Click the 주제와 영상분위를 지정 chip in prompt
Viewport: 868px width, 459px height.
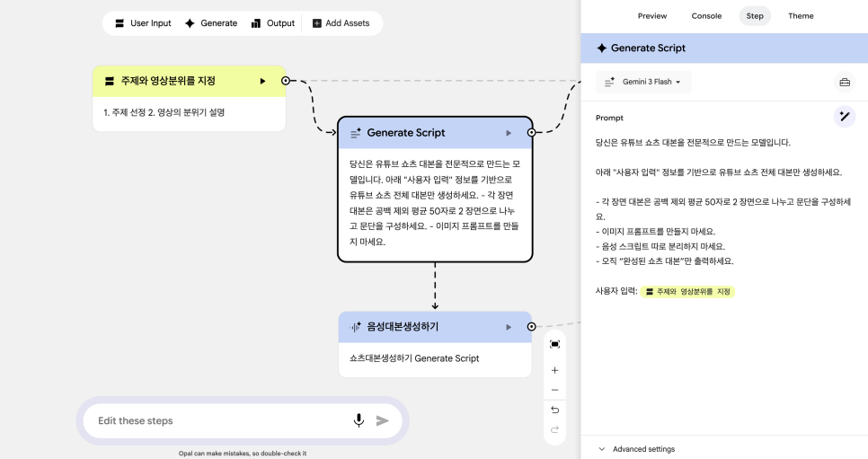(687, 291)
